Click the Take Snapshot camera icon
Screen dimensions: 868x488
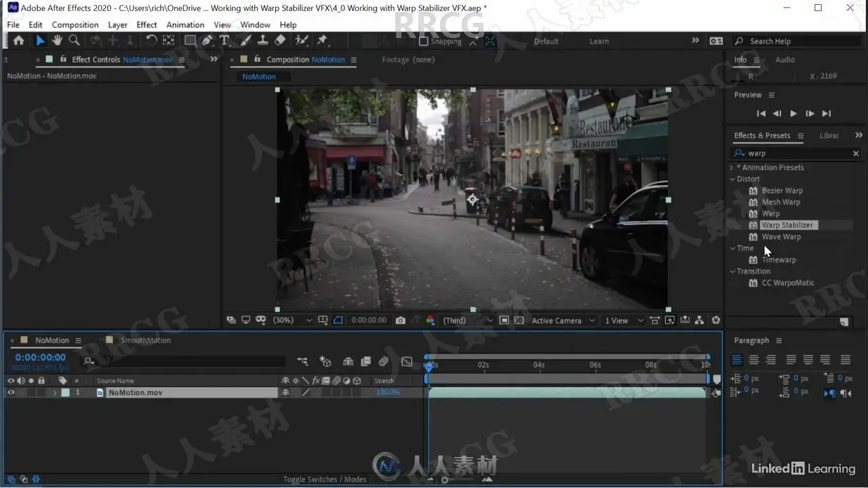(401, 321)
